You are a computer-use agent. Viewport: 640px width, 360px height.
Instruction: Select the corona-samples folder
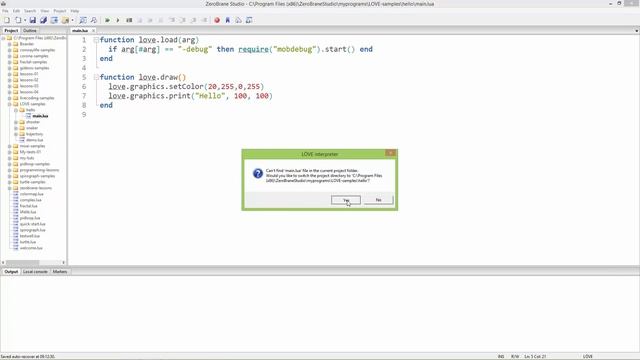pyautogui.click(x=34, y=56)
